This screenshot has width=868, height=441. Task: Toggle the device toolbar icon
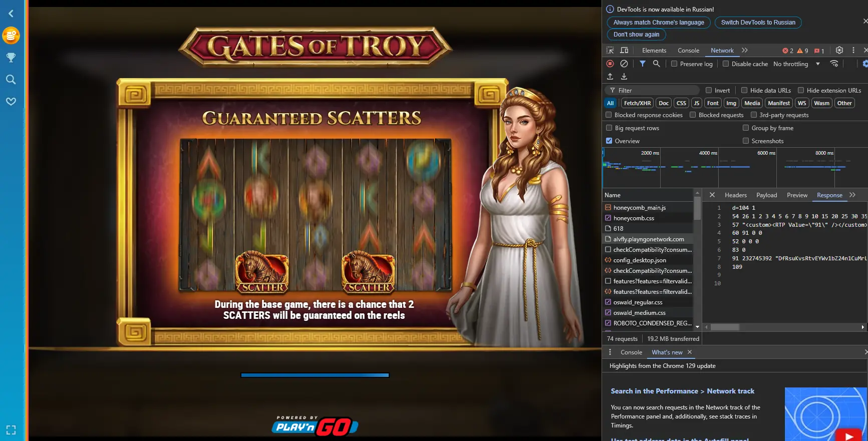point(624,51)
